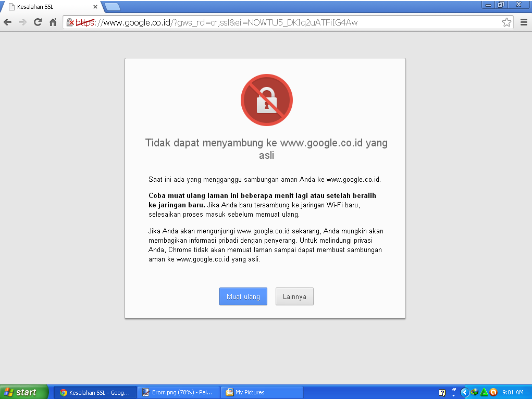Reload the page with the refresh icon
The height and width of the screenshot is (399, 532).
click(x=38, y=22)
